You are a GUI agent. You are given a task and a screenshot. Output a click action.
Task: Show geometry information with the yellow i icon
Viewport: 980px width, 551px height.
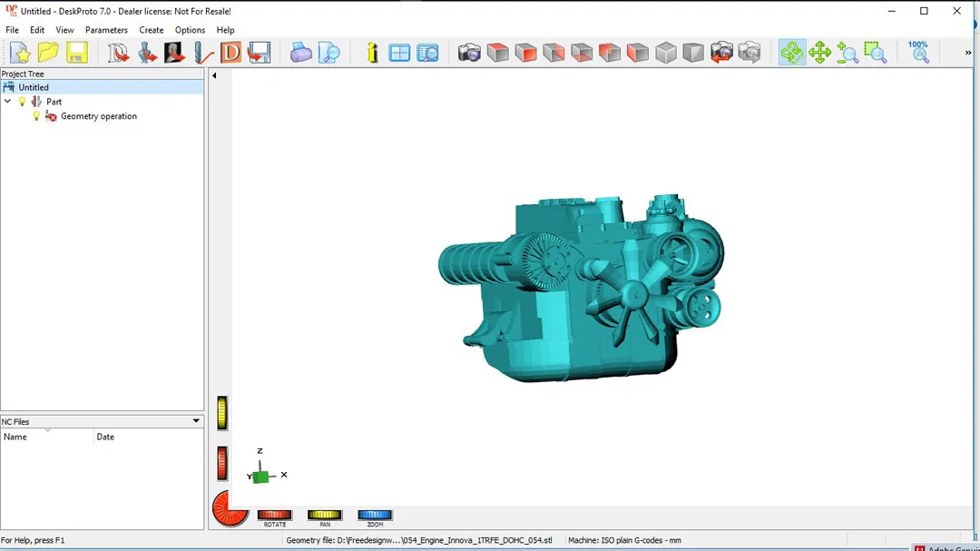pos(372,53)
